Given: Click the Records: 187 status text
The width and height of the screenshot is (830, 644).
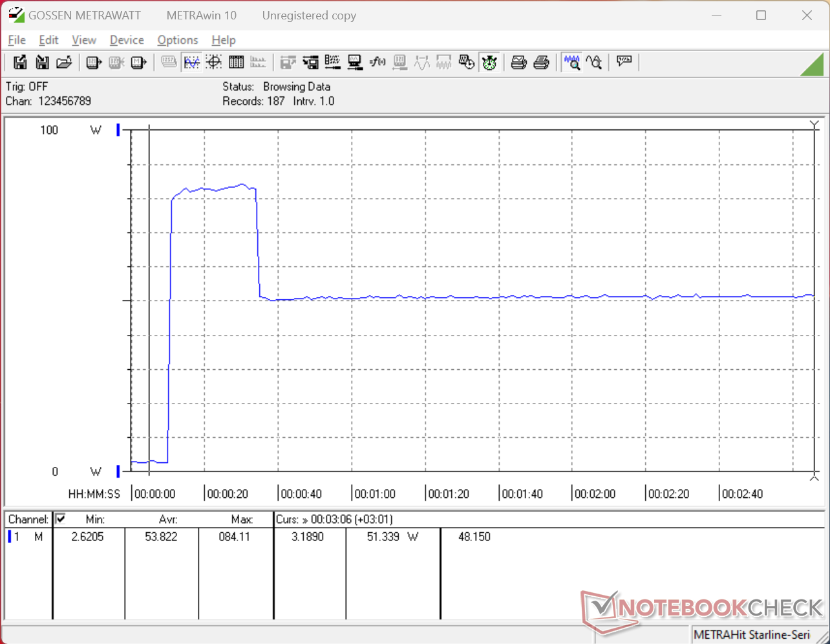Looking at the screenshot, I should (253, 101).
